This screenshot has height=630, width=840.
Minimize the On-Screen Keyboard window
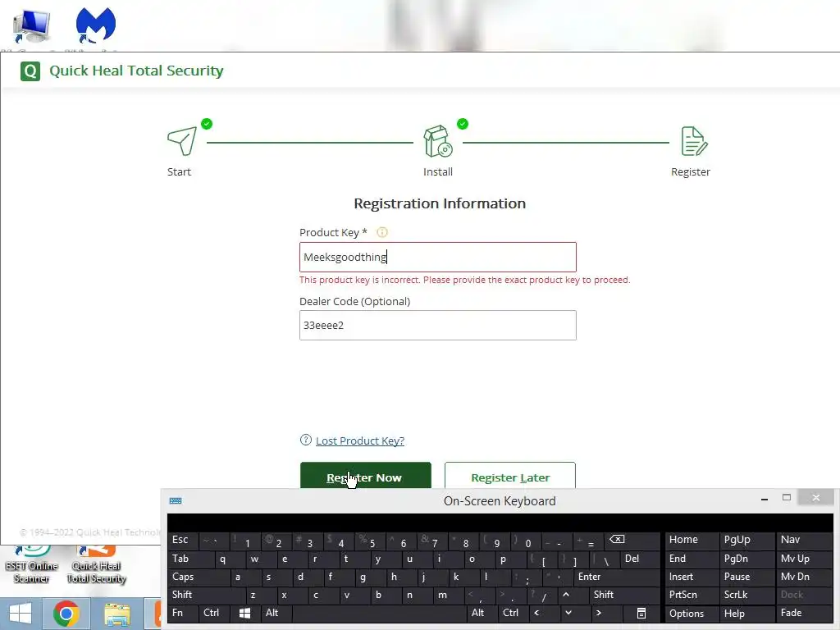tap(765, 499)
